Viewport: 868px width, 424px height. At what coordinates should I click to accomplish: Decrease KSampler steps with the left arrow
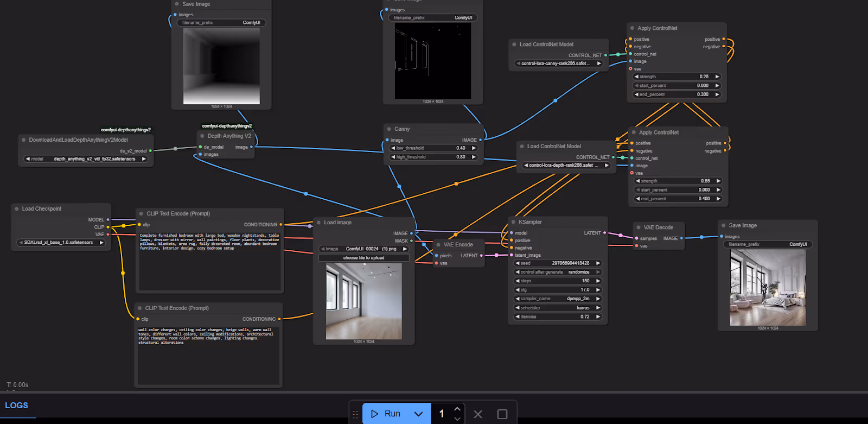(x=518, y=281)
